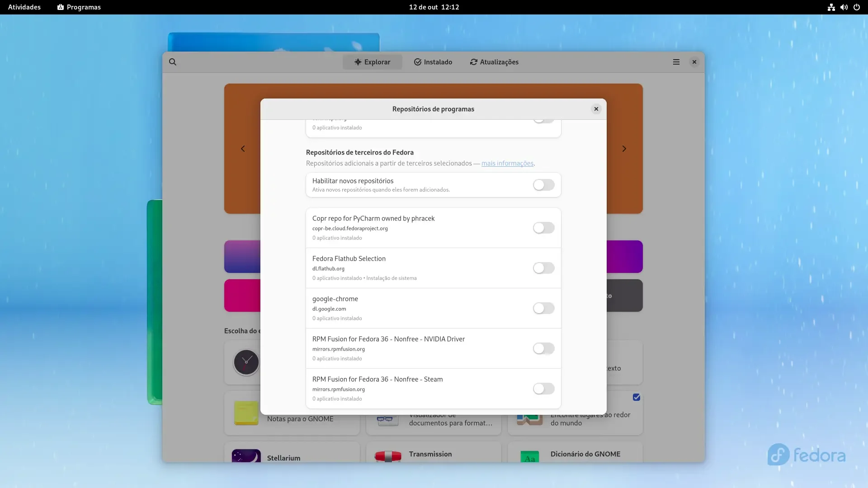Click RPM Fusion Nonfree Steam row title

click(377, 379)
